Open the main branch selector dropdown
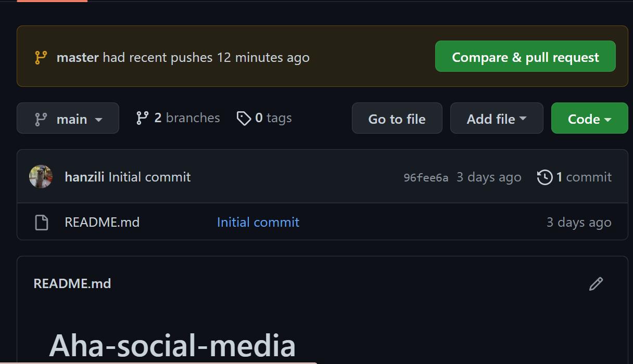This screenshot has height=364, width=633. pyautogui.click(x=68, y=118)
